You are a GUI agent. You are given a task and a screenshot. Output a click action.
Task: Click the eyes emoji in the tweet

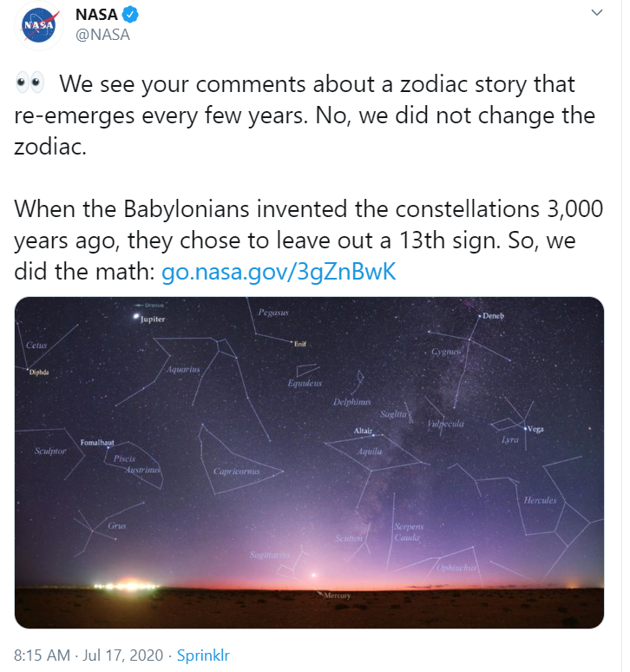(30, 85)
